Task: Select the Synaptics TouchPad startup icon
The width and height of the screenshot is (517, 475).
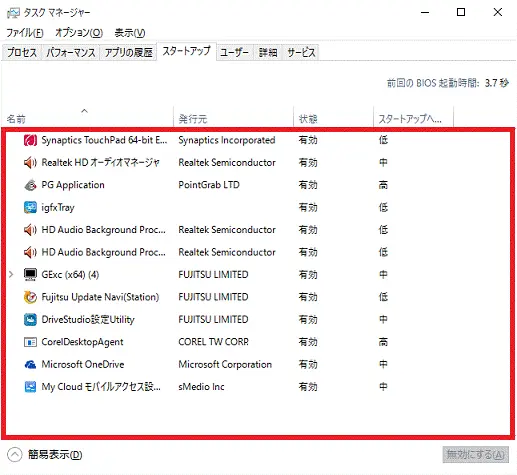Action: click(x=30, y=140)
